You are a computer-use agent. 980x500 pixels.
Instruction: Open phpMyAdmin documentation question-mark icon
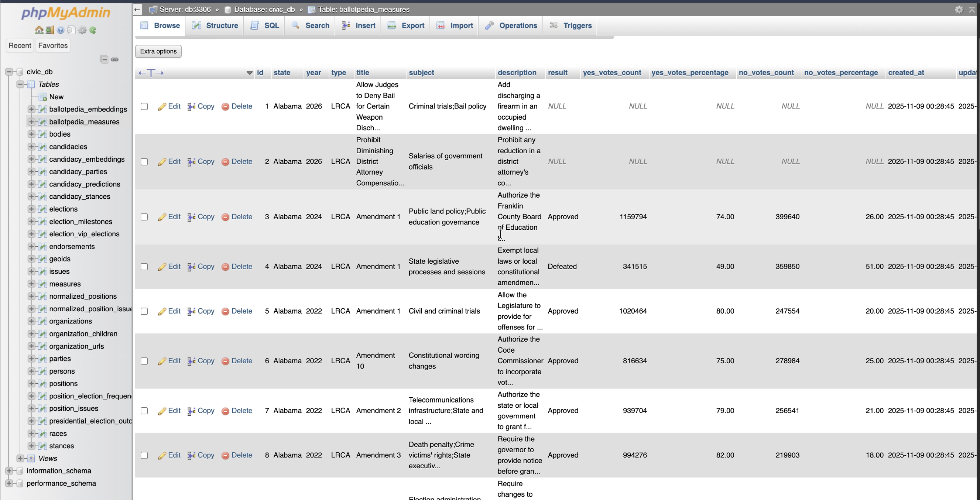tap(61, 30)
